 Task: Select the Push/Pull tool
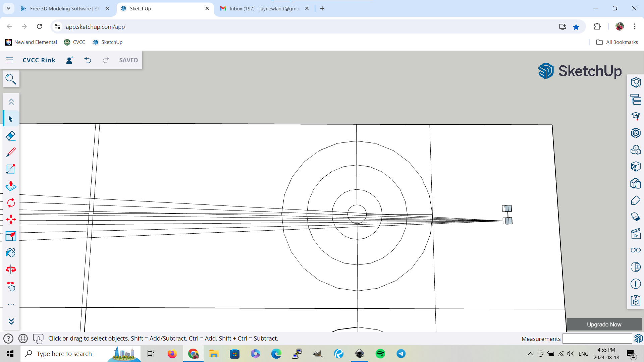point(11,186)
